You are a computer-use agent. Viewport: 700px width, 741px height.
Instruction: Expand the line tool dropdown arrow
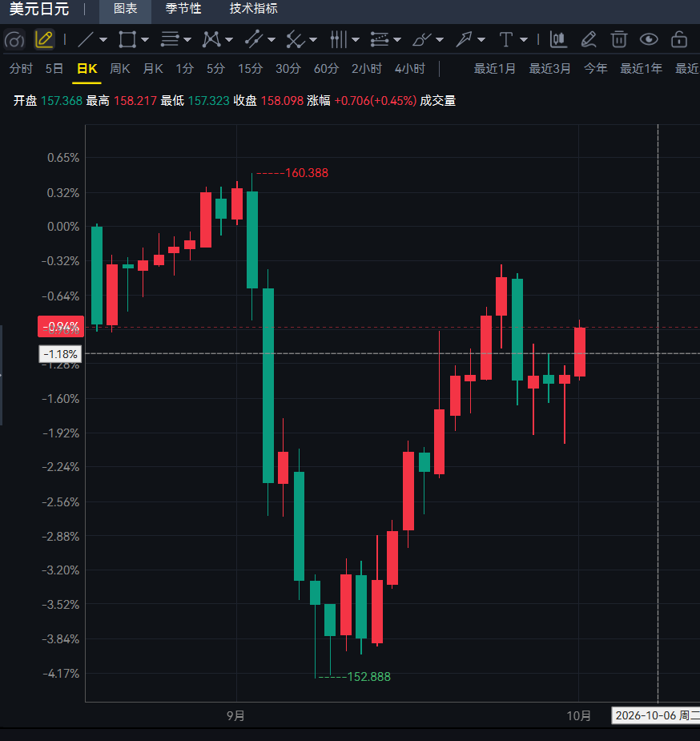click(103, 40)
